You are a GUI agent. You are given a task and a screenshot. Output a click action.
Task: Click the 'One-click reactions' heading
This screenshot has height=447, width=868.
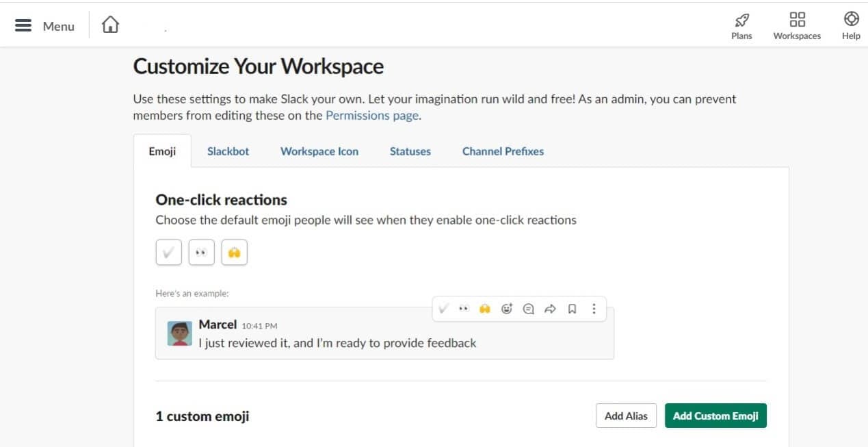221,200
